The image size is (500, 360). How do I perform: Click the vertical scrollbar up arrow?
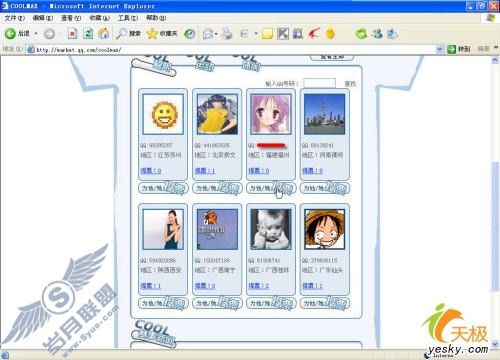[495, 60]
